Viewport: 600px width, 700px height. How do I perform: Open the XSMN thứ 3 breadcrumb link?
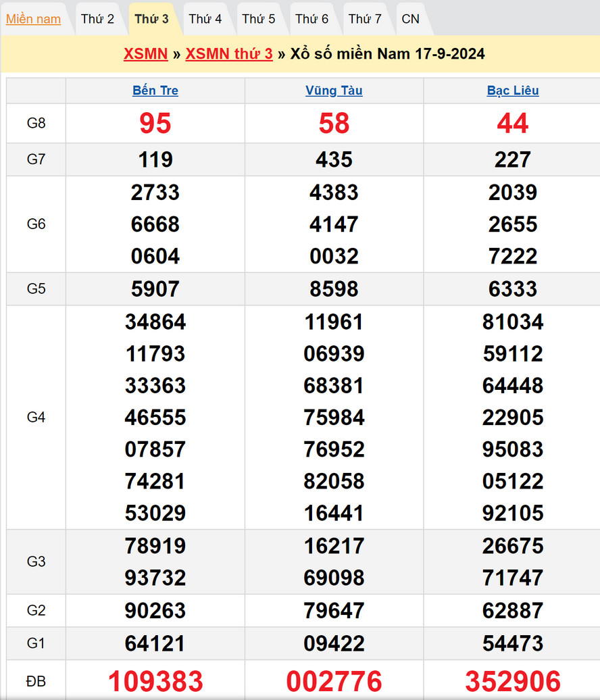[x=229, y=54]
